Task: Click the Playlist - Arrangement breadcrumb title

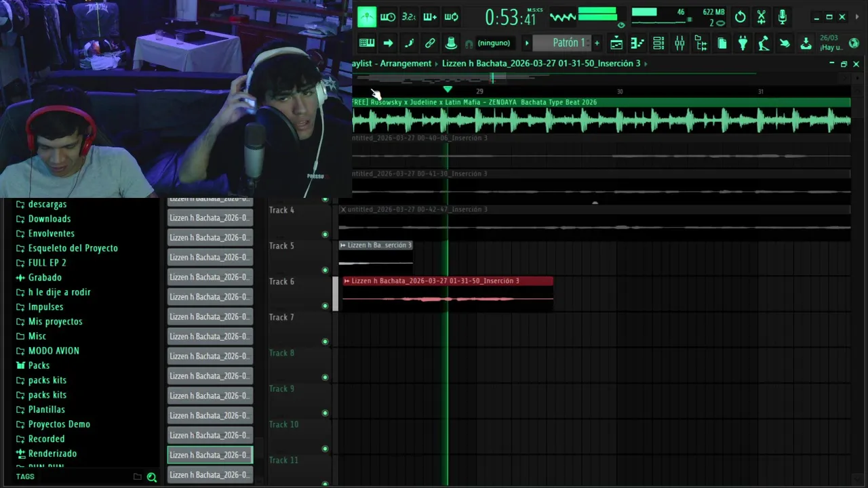Action: click(392, 64)
